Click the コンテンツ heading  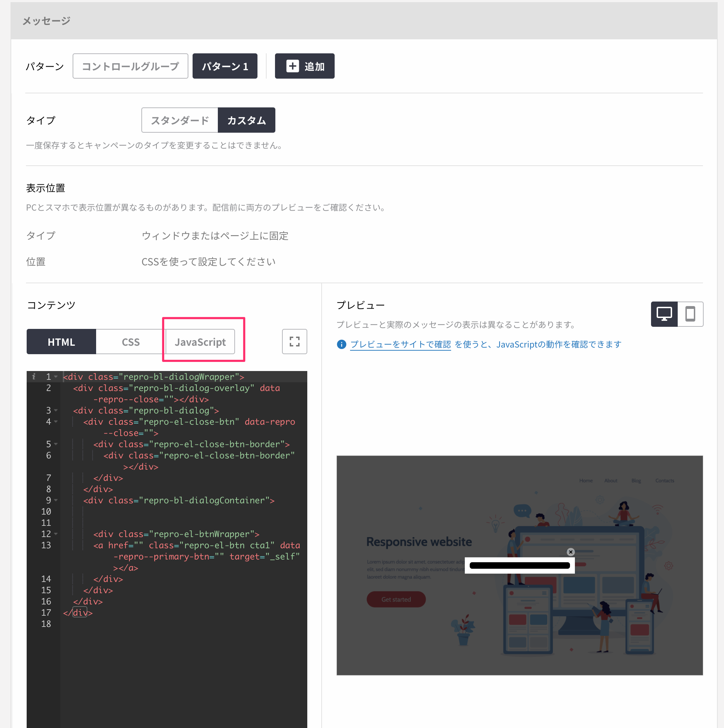[51, 305]
